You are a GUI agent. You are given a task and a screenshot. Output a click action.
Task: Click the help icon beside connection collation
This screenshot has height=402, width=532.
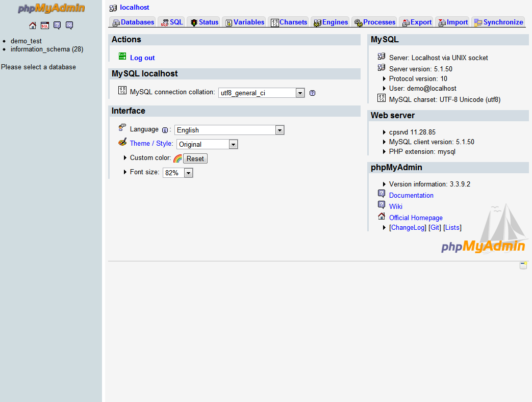click(x=313, y=93)
